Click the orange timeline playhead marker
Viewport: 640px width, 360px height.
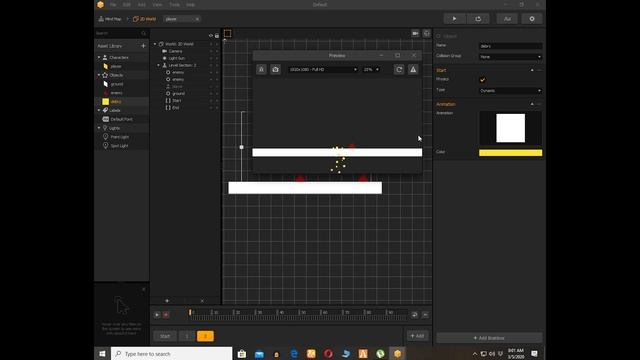point(190,312)
